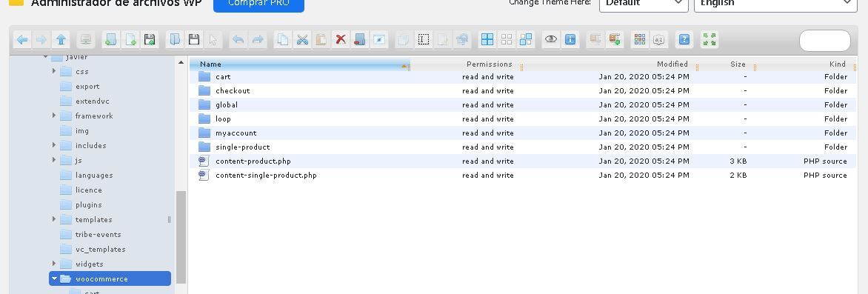Click the Get info icon

pyautogui.click(x=570, y=40)
